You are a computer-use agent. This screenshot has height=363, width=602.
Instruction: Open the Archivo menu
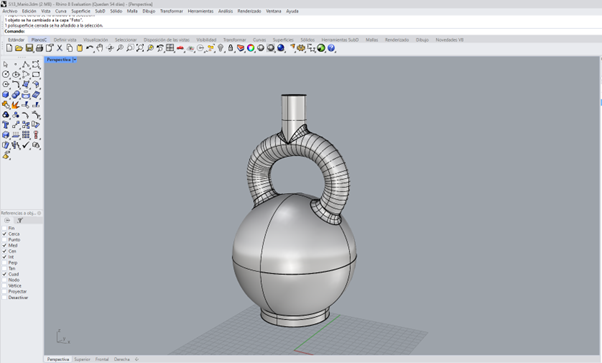point(10,11)
